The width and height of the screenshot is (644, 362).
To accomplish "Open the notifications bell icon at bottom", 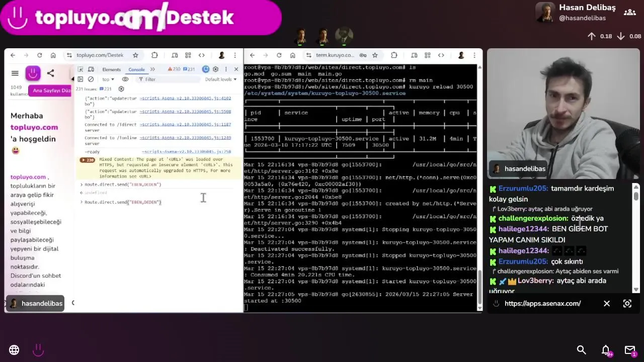I will pyautogui.click(x=606, y=350).
